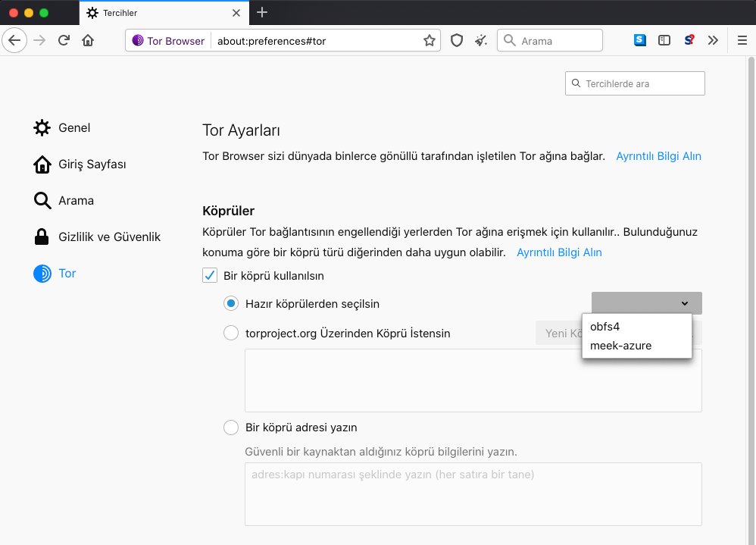Close the Tercihler tab

(x=236, y=13)
